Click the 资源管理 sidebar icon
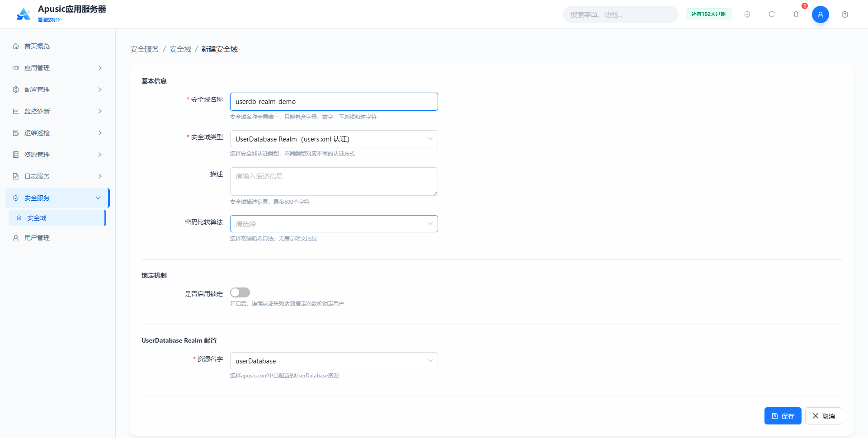This screenshot has width=868, height=438. click(16, 155)
